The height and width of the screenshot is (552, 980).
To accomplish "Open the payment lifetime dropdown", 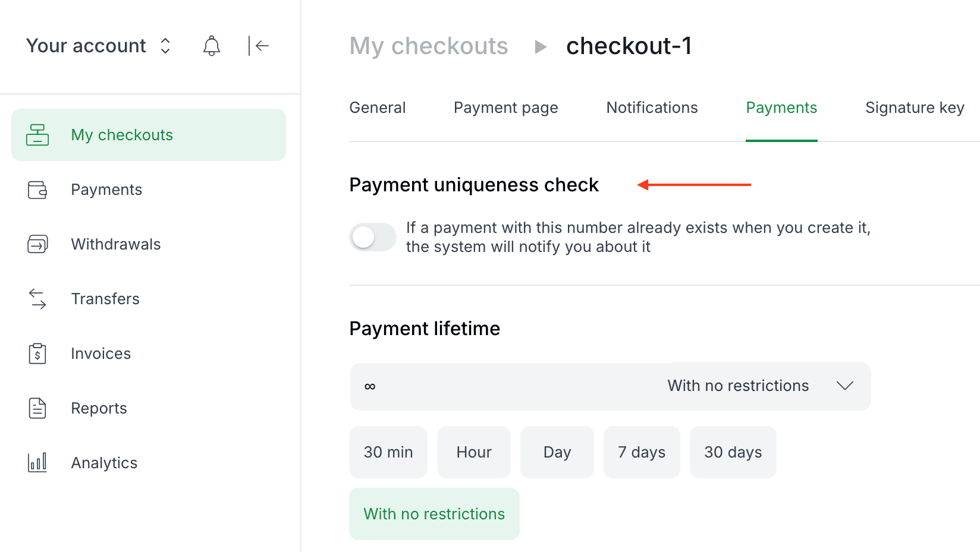I will pyautogui.click(x=844, y=386).
